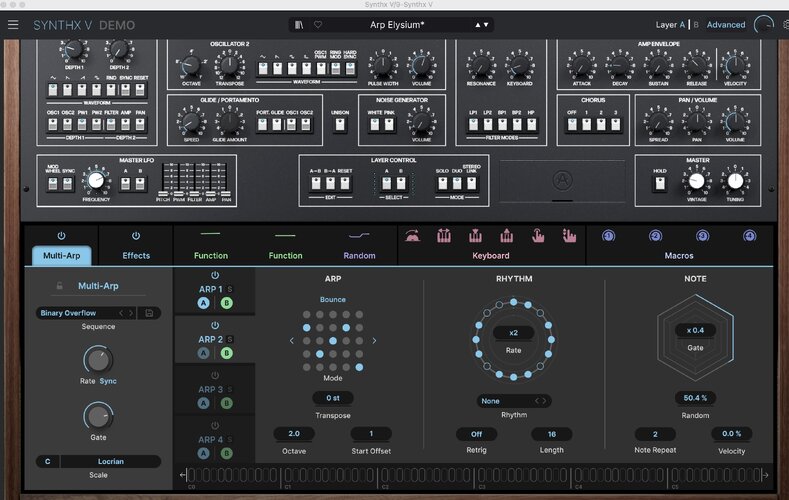This screenshot has width=789, height=500.
Task: Open the Macros tab
Action: tap(679, 256)
